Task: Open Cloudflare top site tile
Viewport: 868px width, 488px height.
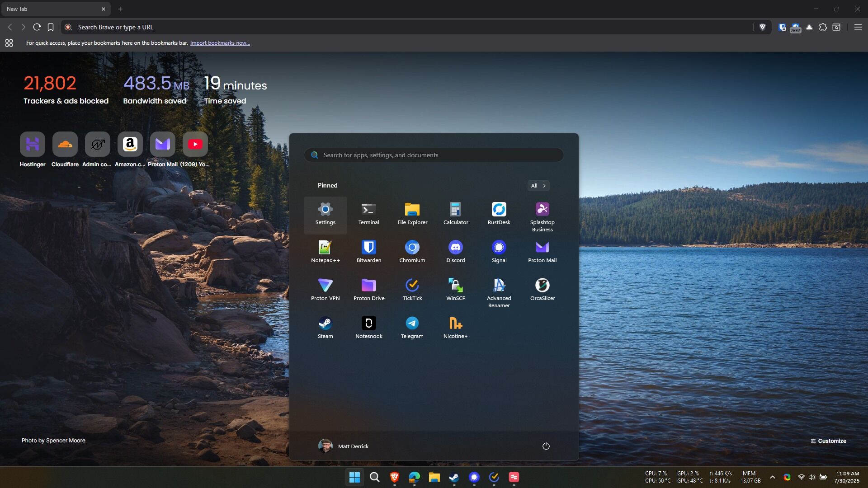Action: coord(65,145)
